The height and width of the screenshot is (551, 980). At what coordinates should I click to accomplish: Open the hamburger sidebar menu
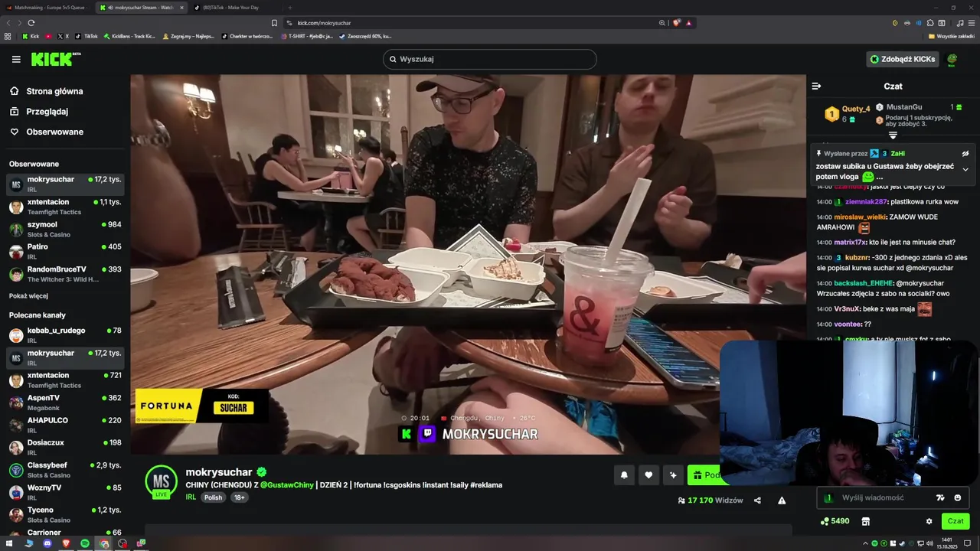point(16,59)
